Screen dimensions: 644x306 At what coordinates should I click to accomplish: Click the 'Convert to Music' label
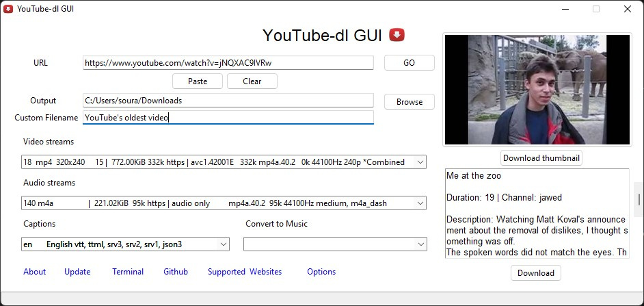coord(276,224)
